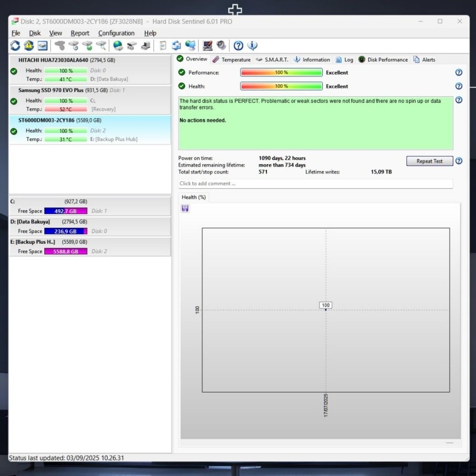Click the dark drive enclosure toolbar icon

(x=145, y=46)
